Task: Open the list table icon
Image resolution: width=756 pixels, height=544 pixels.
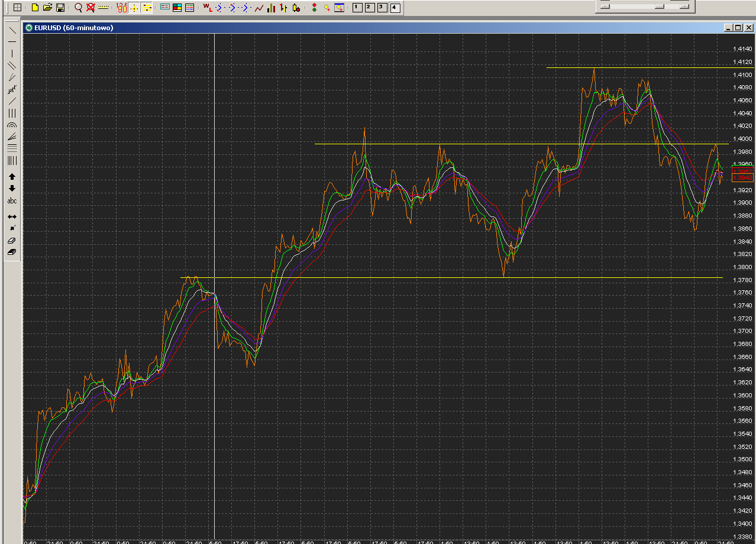Action: [x=189, y=8]
